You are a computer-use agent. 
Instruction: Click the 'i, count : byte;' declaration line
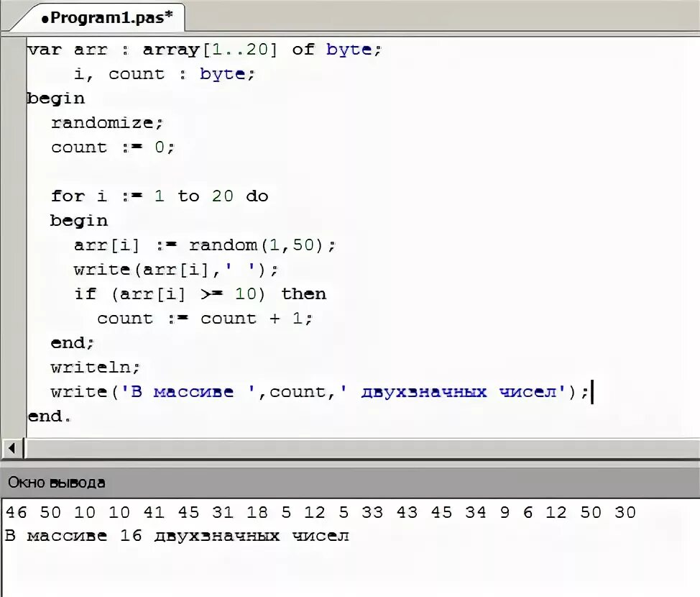click(x=164, y=74)
